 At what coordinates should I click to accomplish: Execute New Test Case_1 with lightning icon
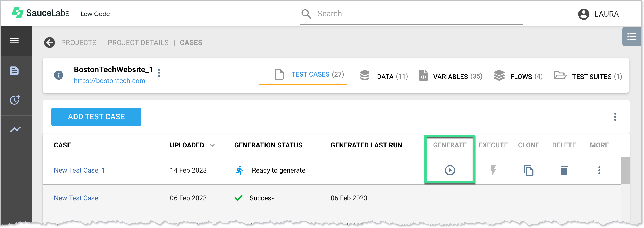pos(493,170)
